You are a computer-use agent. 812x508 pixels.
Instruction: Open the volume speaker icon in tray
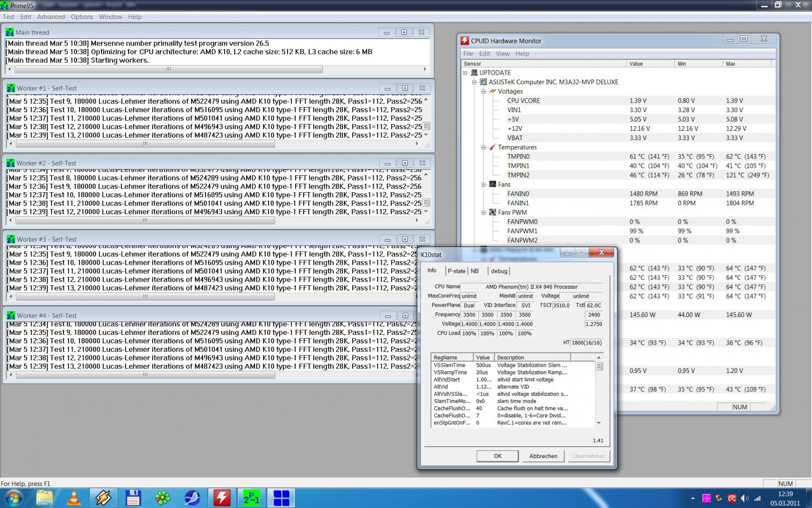744,498
